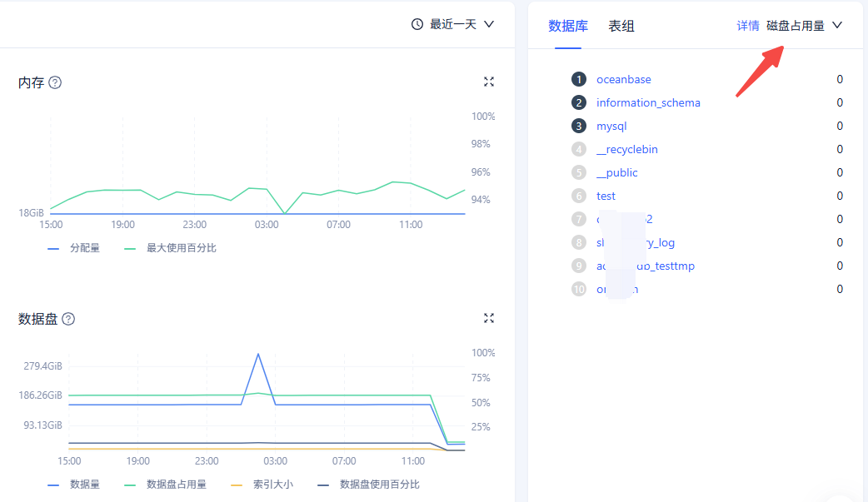Click the help icon next to 内存
Image resolution: width=868 pixels, height=502 pixels.
55,82
